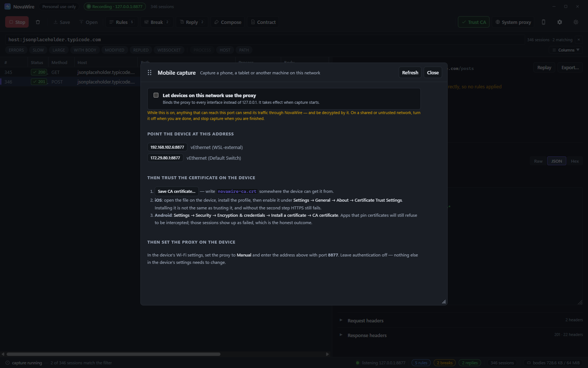Open mobile capture phone icon in toolbar
The image size is (588, 368).
[544, 22]
